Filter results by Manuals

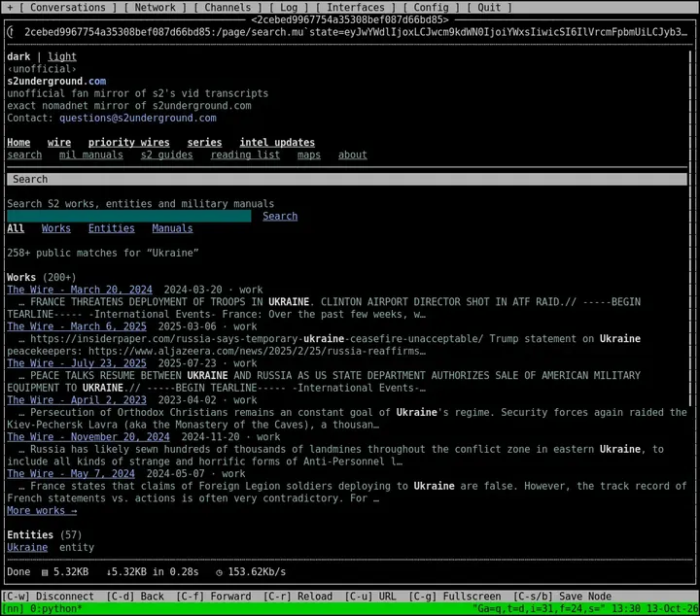pyautogui.click(x=172, y=228)
